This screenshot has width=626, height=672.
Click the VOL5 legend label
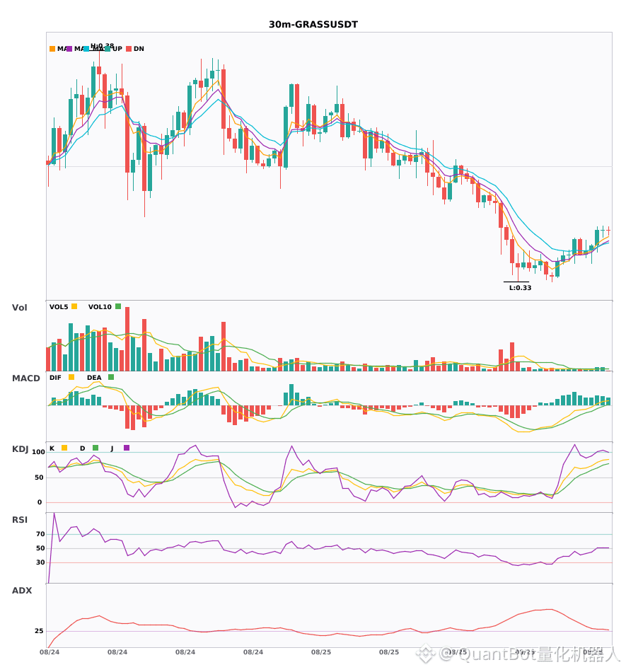click(59, 307)
